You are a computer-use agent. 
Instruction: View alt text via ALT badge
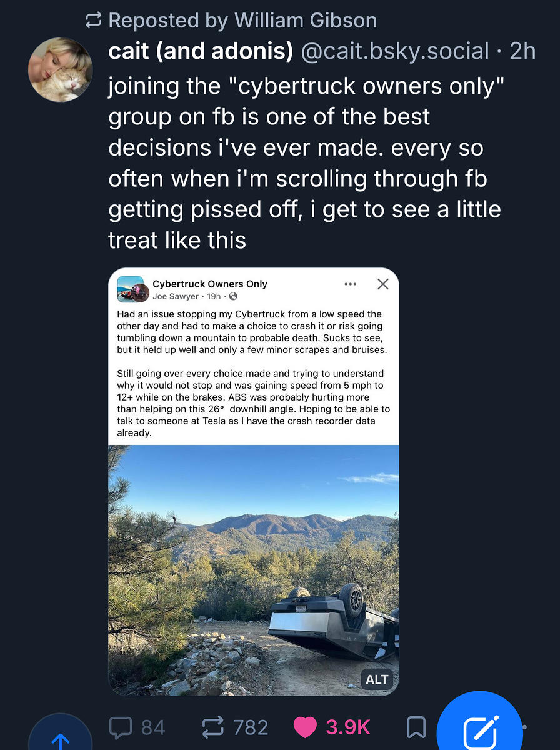point(377,679)
